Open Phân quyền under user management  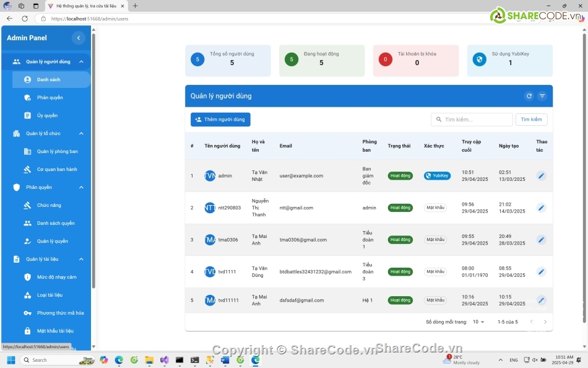click(51, 98)
